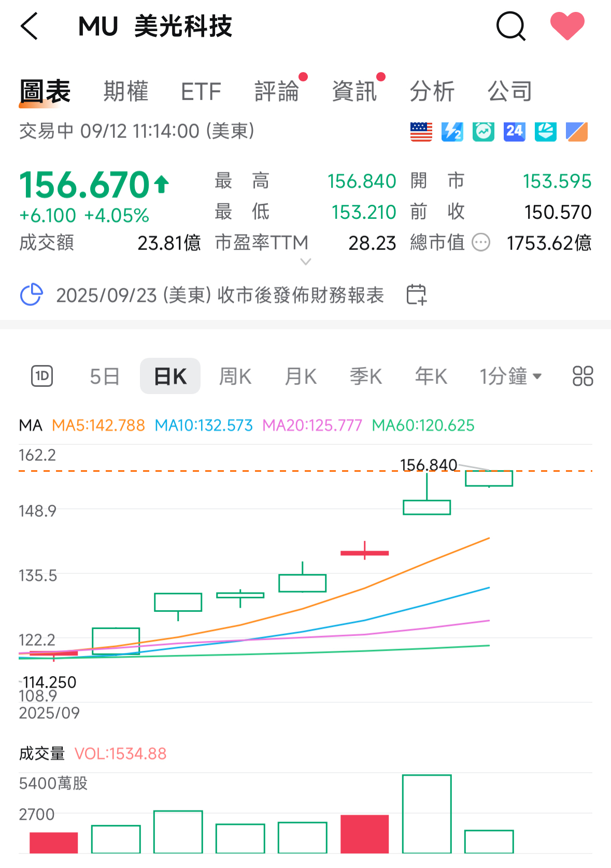Tap the green alarm clock icon
Screen dimensions: 611x868
[483, 132]
